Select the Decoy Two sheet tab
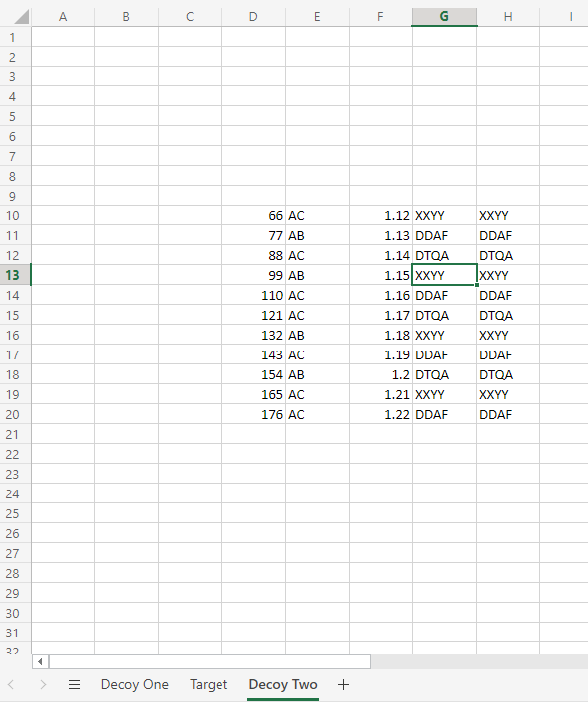The image size is (588, 702). pyautogui.click(x=283, y=684)
